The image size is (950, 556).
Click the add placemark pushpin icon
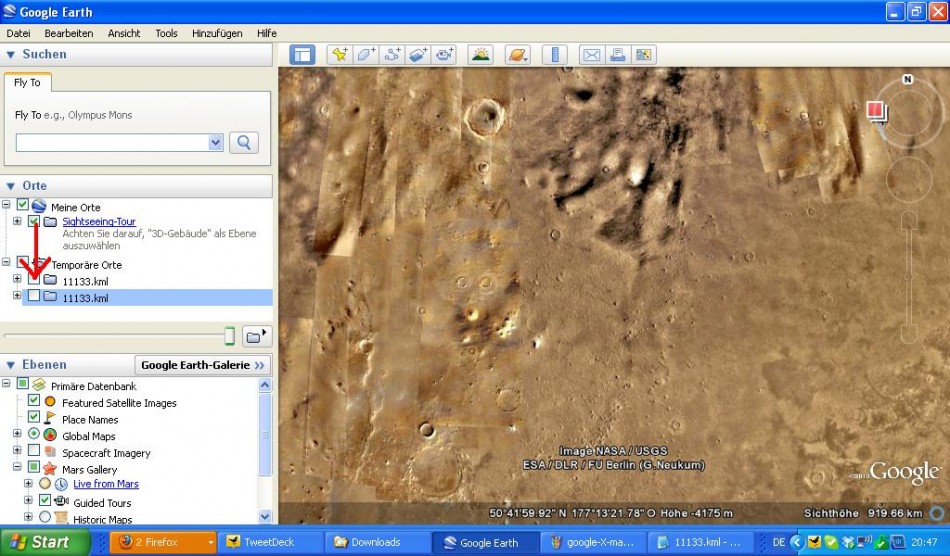pyautogui.click(x=340, y=55)
